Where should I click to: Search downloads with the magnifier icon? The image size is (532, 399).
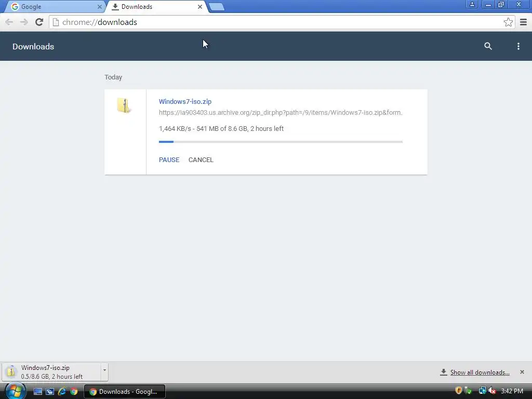coord(488,46)
